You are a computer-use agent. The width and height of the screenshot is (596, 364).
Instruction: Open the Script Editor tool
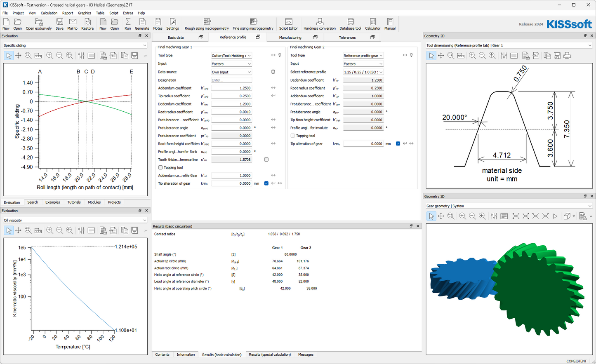pos(288,24)
